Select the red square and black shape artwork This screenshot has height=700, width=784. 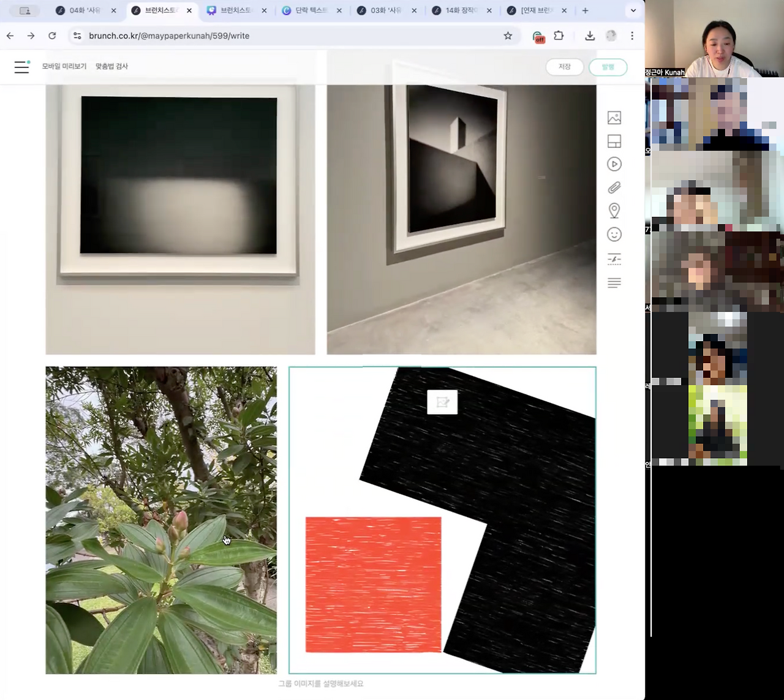coord(442,520)
